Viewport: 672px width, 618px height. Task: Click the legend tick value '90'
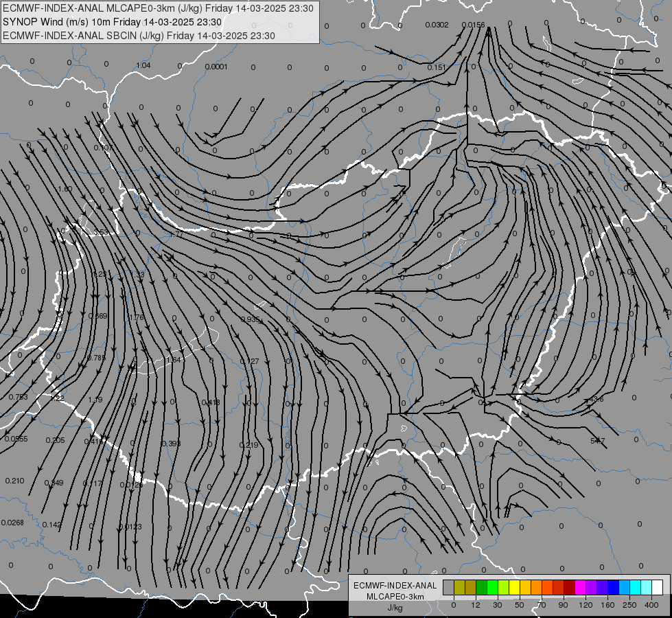tap(563, 605)
